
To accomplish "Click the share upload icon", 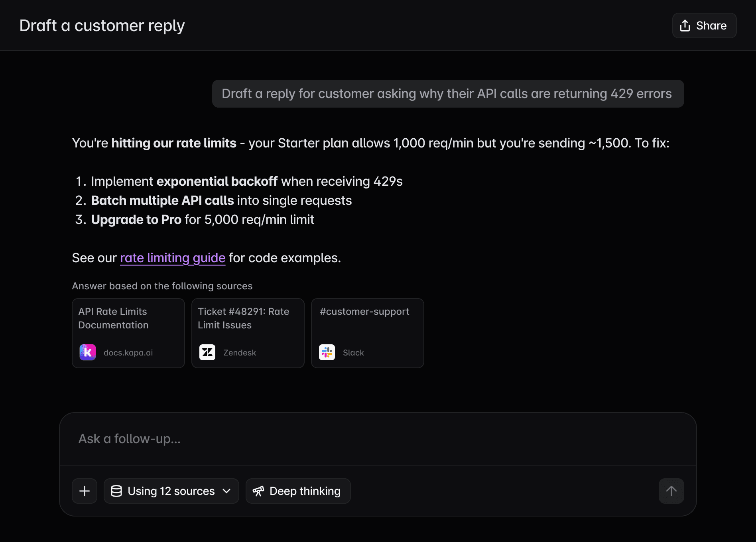I will 685,26.
